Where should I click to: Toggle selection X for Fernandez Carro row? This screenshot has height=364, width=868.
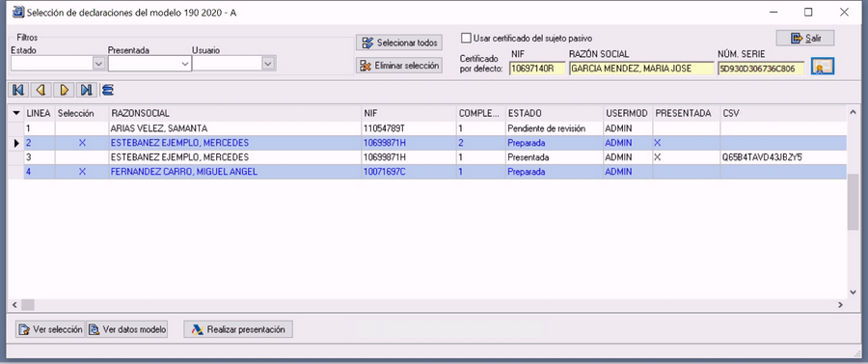pyautogui.click(x=83, y=172)
